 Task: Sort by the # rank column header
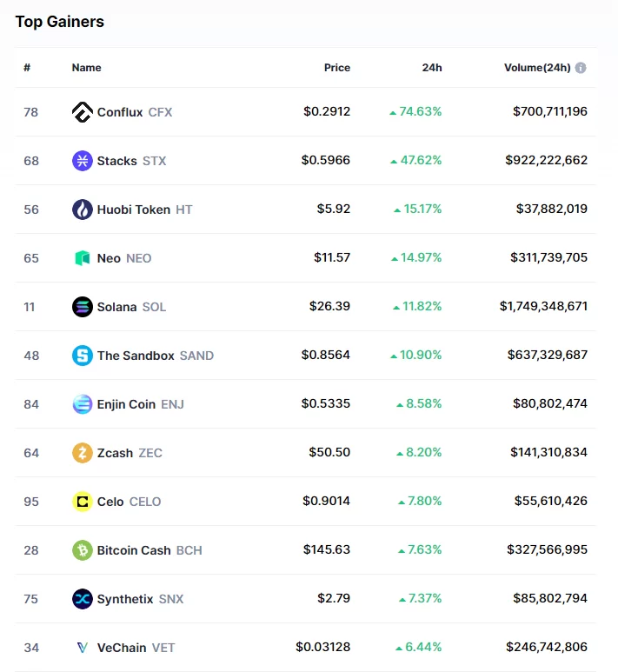click(x=28, y=68)
